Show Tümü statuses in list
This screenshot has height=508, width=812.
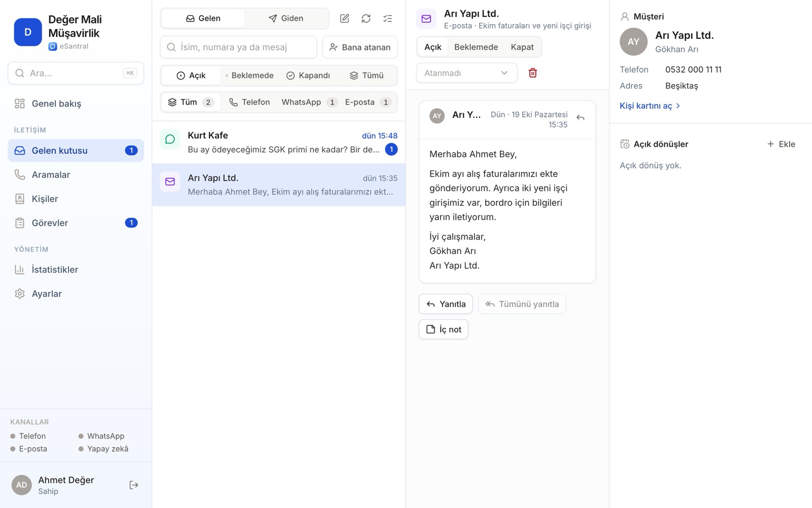point(366,75)
